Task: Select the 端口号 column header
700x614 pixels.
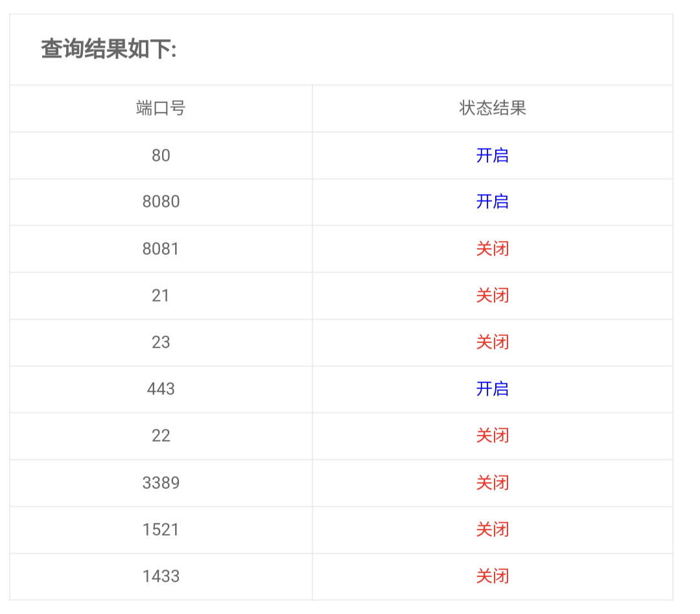Action: coord(161,108)
